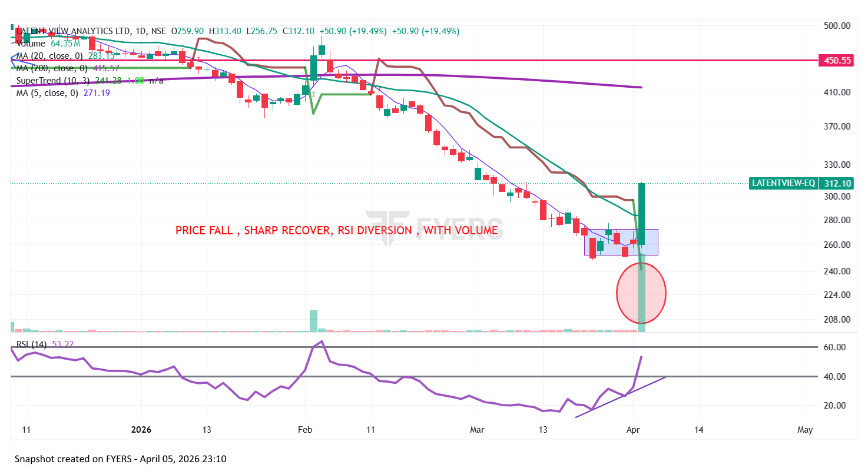The height and width of the screenshot is (471, 868).
Task: Click the green 312.10 last price tag
Action: point(837,183)
